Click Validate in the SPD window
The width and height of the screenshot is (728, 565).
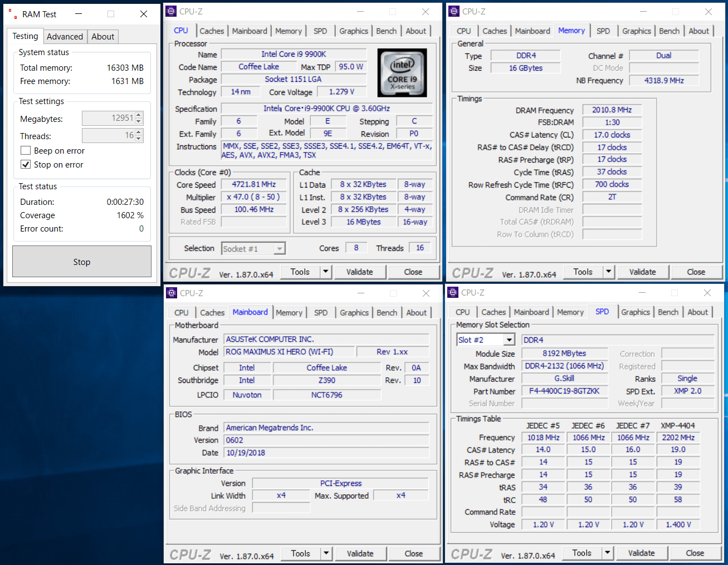(642, 553)
